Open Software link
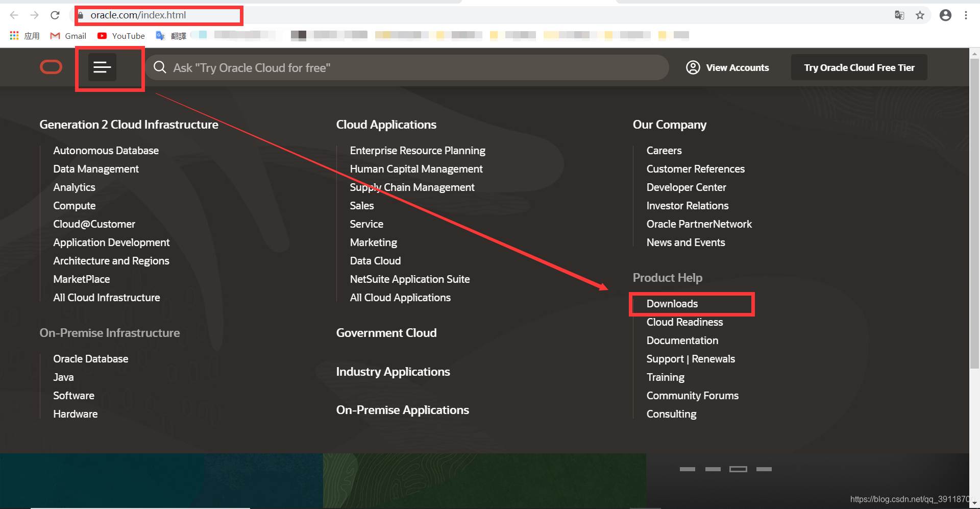 point(73,396)
